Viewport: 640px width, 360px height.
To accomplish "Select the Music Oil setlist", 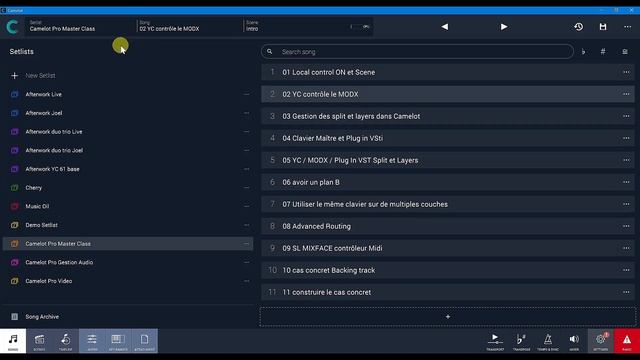I will [x=128, y=207].
